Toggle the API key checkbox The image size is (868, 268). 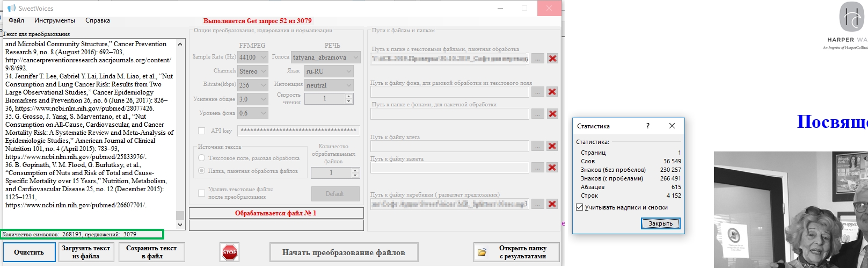[202, 131]
